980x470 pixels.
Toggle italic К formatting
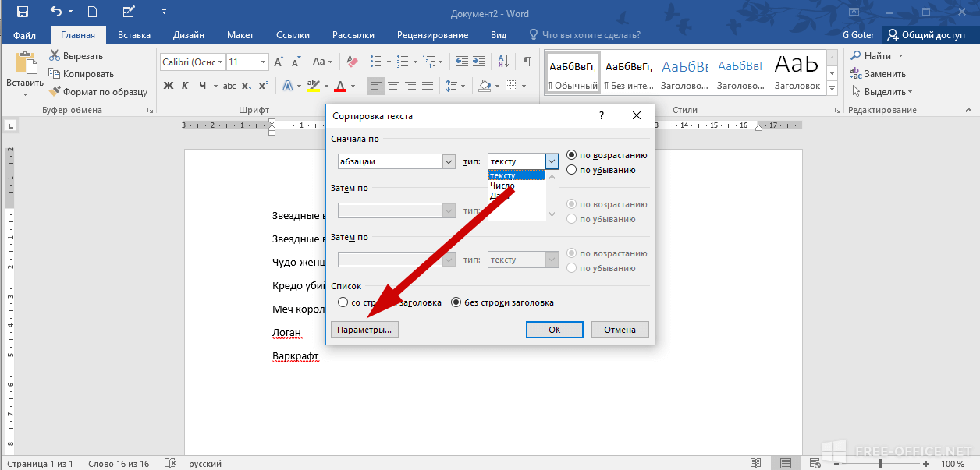pyautogui.click(x=186, y=86)
